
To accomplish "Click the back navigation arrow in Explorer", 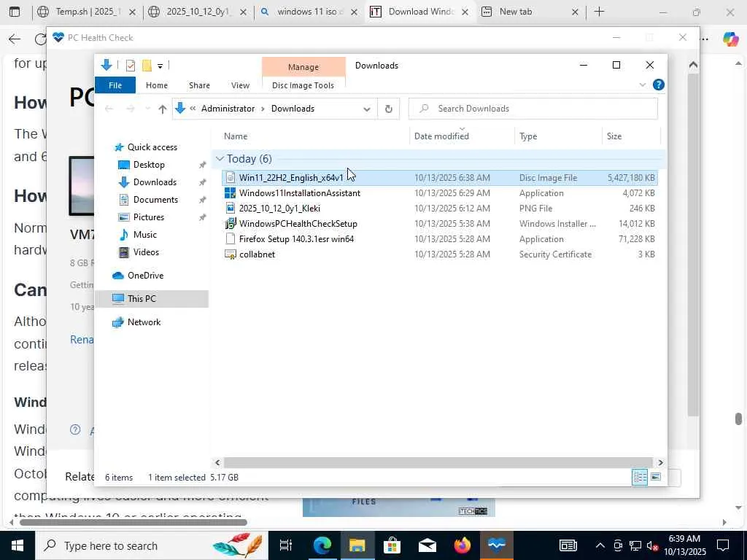I will (109, 109).
